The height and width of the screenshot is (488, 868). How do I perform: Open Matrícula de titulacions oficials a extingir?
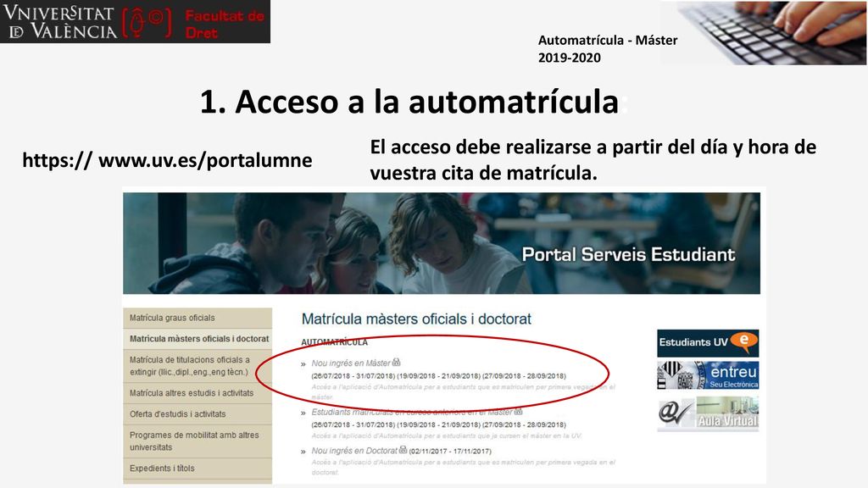coord(198,366)
